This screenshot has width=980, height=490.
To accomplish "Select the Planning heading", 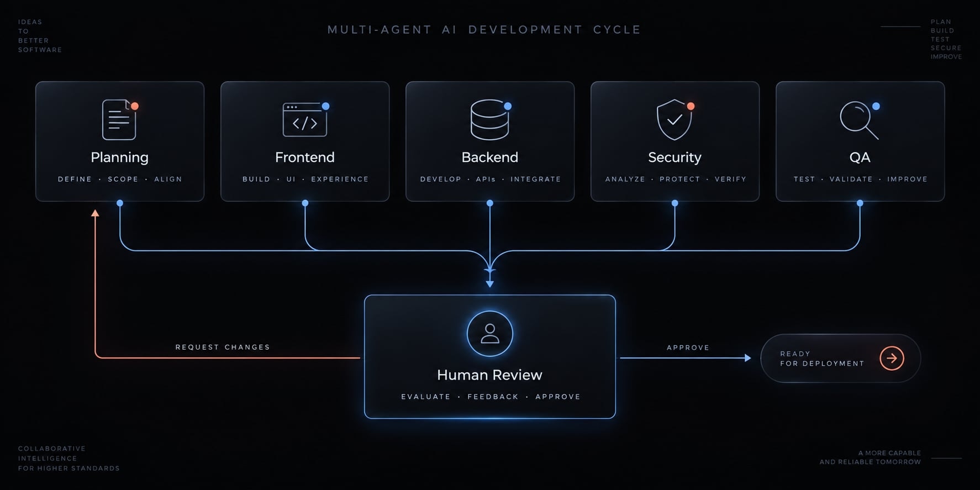I will pyautogui.click(x=120, y=158).
